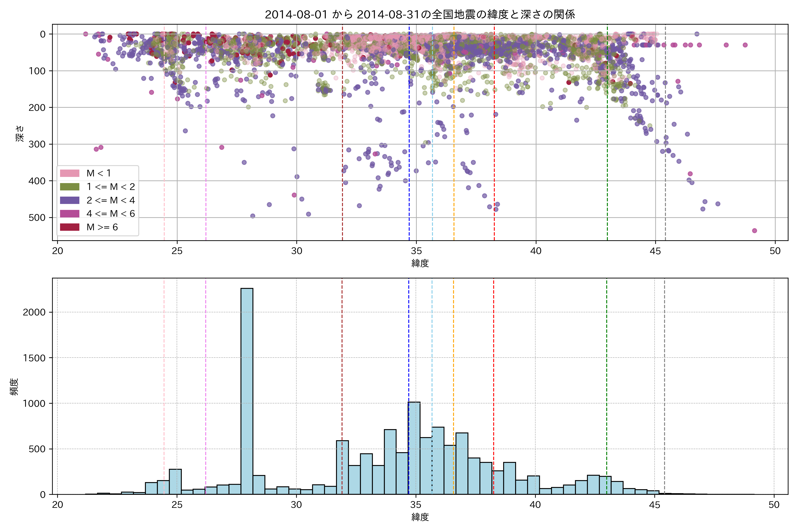Click the deepest magenta point near latitude 49

[x=755, y=231]
